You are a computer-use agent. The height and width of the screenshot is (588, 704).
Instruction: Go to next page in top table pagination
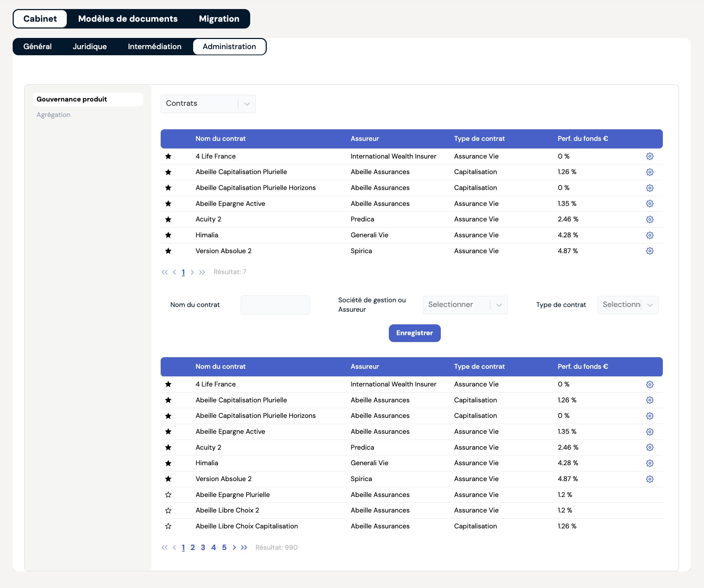pos(192,272)
